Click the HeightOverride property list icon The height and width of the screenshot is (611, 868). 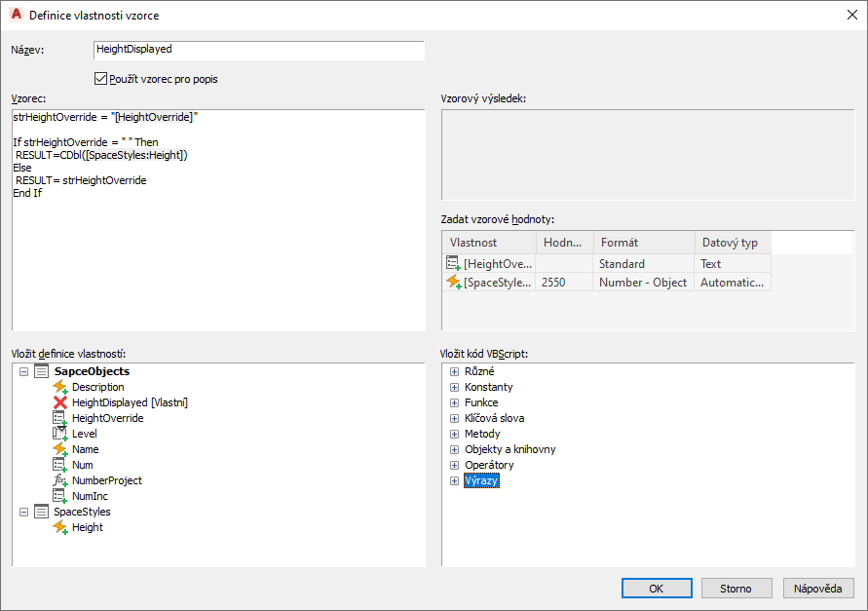59,418
